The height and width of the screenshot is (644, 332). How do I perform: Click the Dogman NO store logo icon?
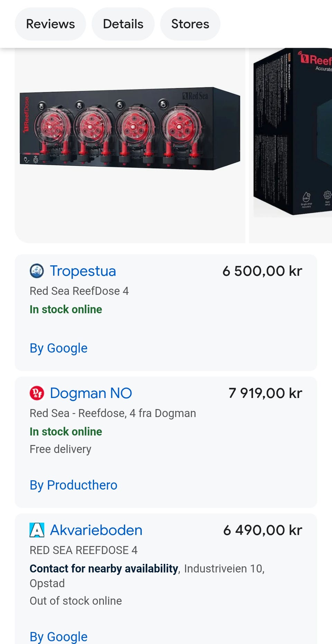(x=37, y=393)
